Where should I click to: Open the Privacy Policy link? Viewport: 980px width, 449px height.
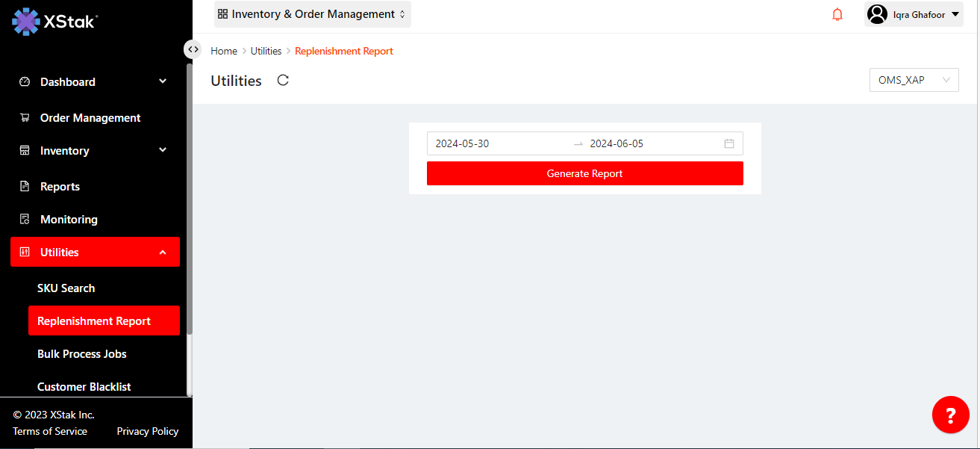148,431
